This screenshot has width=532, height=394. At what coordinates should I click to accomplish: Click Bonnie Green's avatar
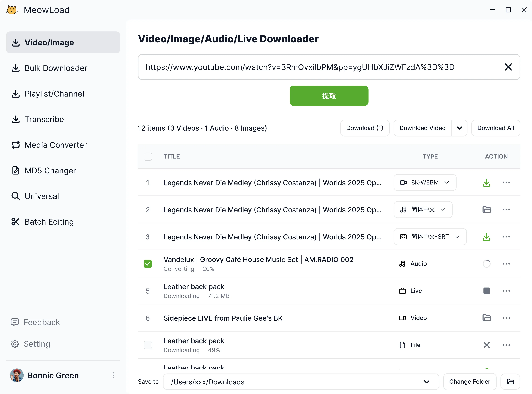pyautogui.click(x=17, y=375)
